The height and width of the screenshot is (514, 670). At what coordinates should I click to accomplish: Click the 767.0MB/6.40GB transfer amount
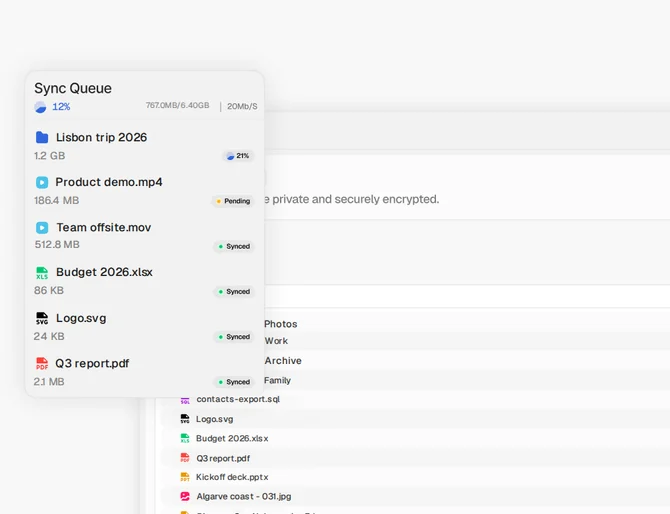(x=178, y=106)
